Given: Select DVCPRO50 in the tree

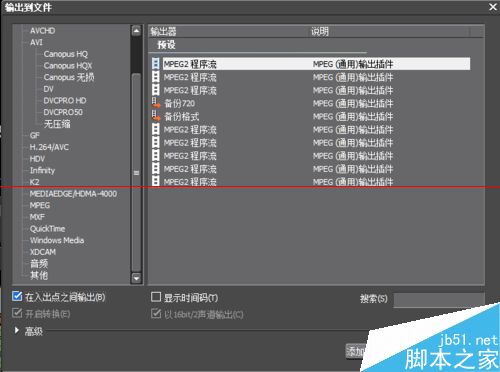Looking at the screenshot, I should [x=63, y=112].
